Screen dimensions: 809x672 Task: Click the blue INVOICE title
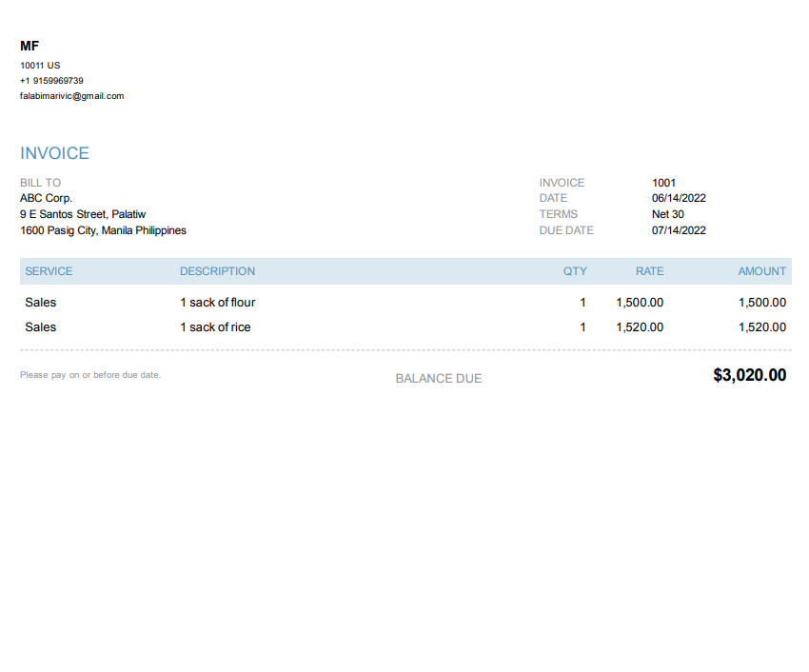54,153
